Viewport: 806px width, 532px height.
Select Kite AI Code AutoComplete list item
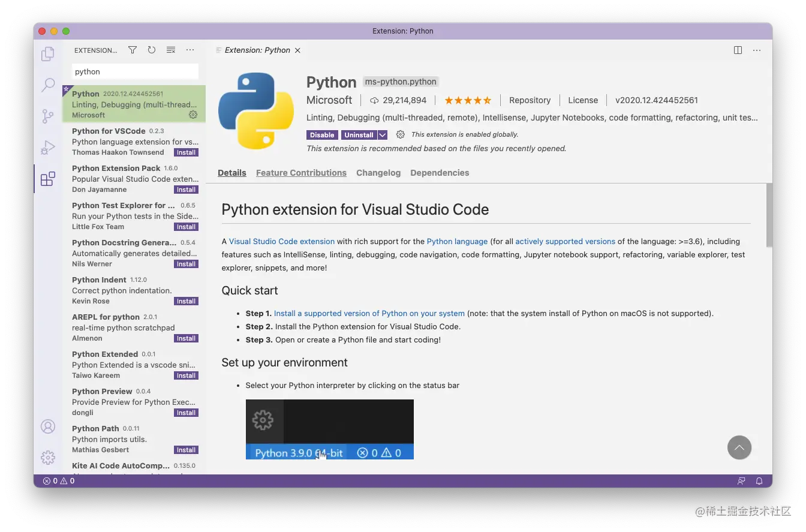point(134,467)
